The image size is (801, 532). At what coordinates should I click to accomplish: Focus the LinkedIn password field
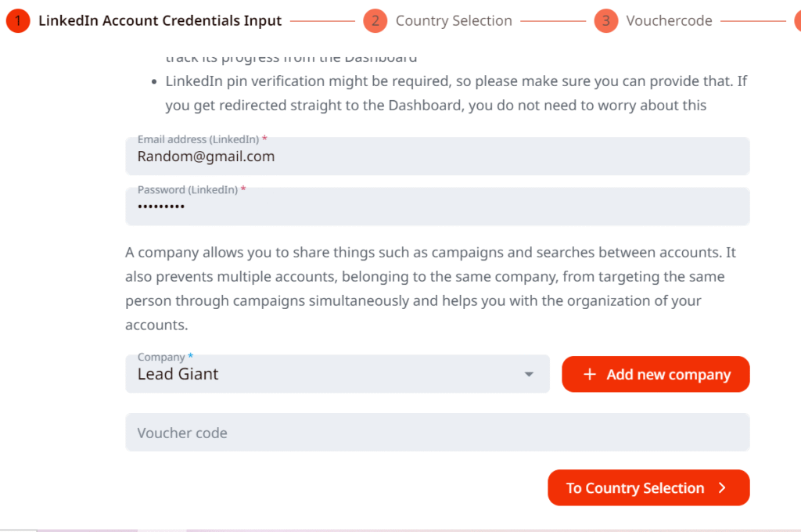436,207
